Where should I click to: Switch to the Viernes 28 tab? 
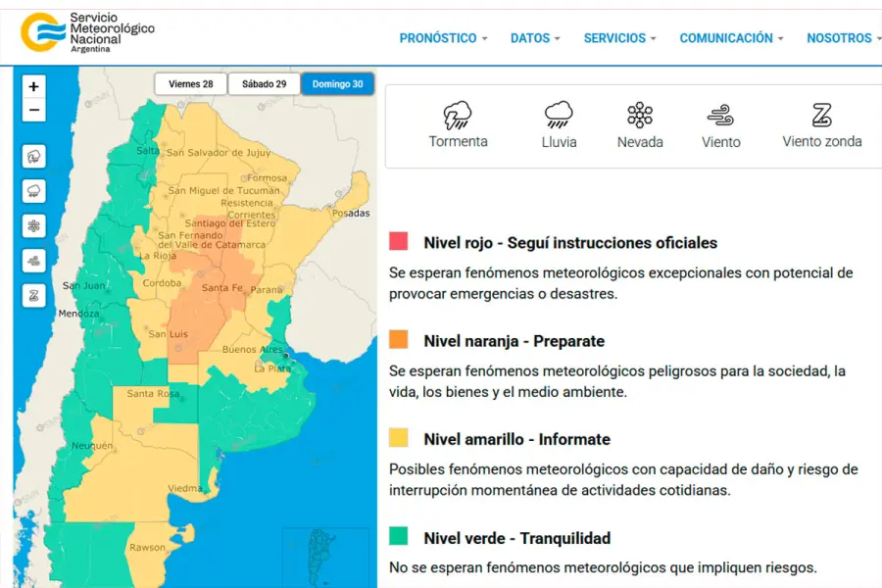(x=191, y=84)
